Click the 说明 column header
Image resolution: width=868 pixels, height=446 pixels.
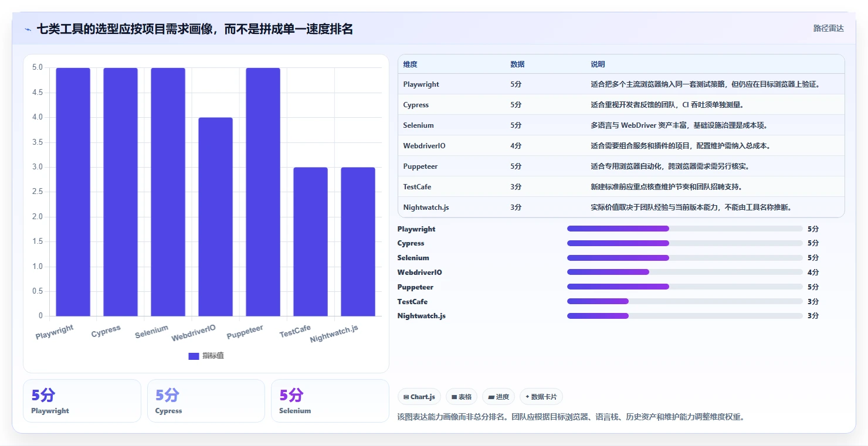tap(598, 64)
